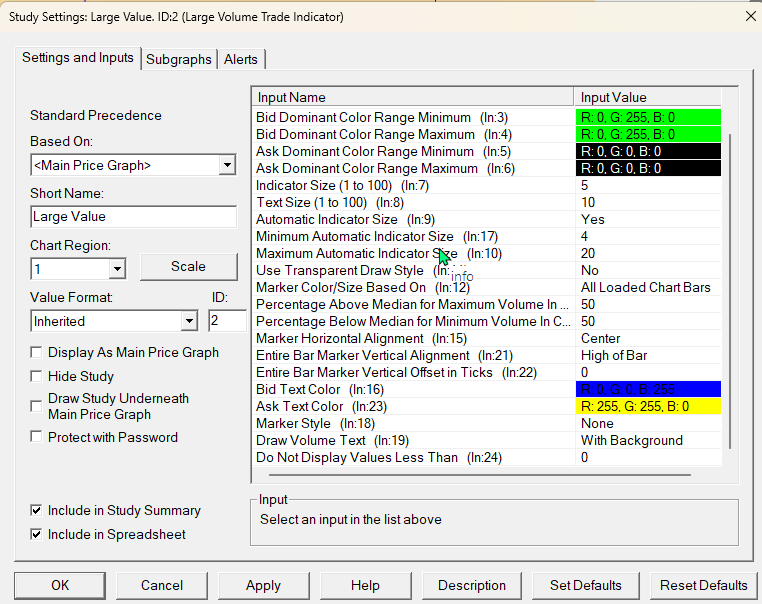Click the Cancel button
The height and width of the screenshot is (604, 762).
coord(162,585)
